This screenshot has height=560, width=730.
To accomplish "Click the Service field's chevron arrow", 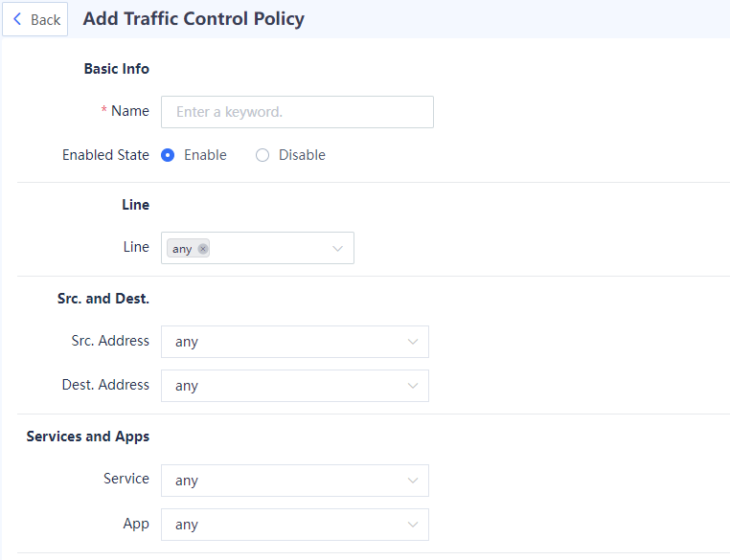I will point(413,481).
